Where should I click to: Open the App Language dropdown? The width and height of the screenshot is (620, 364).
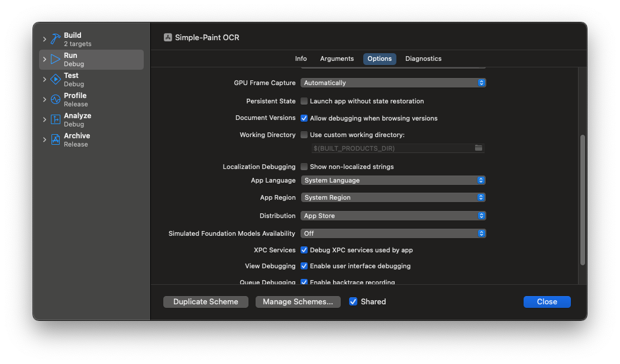click(393, 180)
